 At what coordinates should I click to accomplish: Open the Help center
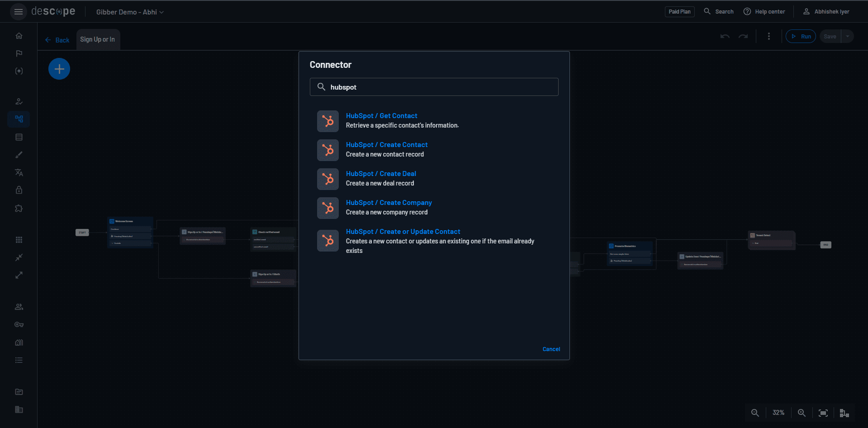coord(764,12)
